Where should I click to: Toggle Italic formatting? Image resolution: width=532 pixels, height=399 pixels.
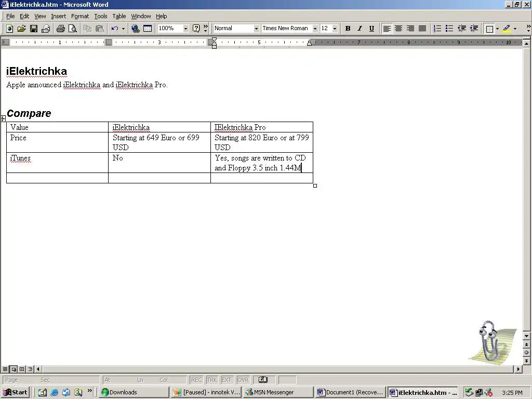(360, 29)
